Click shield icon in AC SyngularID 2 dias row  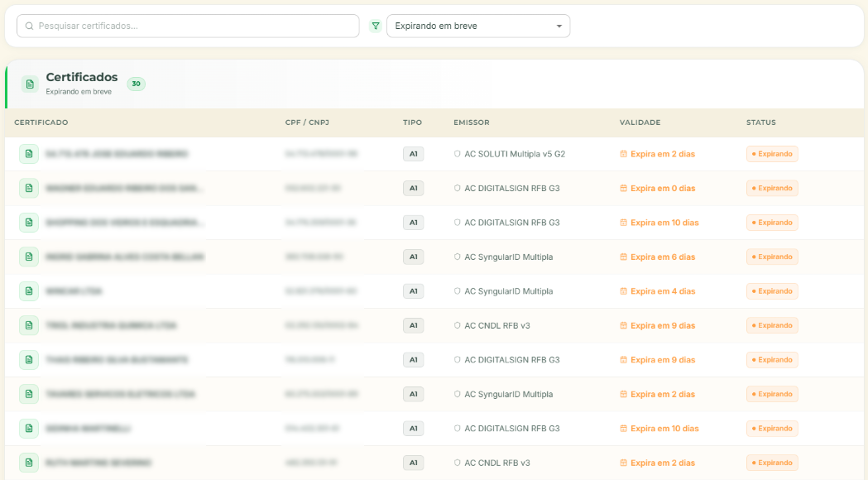pyautogui.click(x=458, y=394)
